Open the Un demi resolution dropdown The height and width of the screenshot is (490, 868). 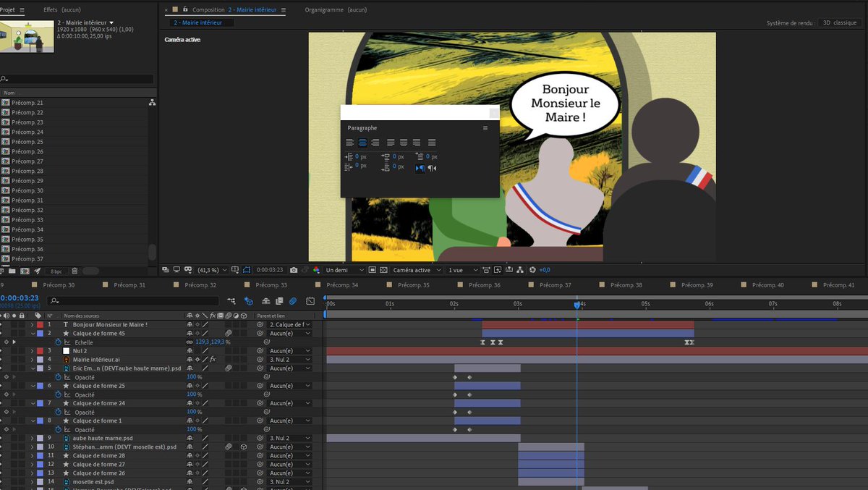[x=344, y=270]
